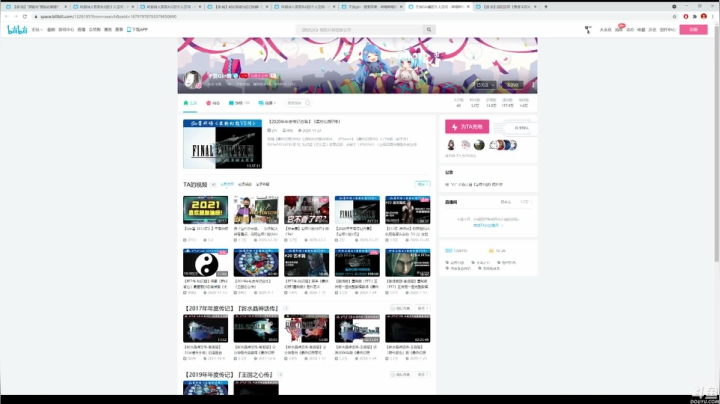Open the first charging supporter avatar
The height and width of the screenshot is (404, 720).
[451, 145]
